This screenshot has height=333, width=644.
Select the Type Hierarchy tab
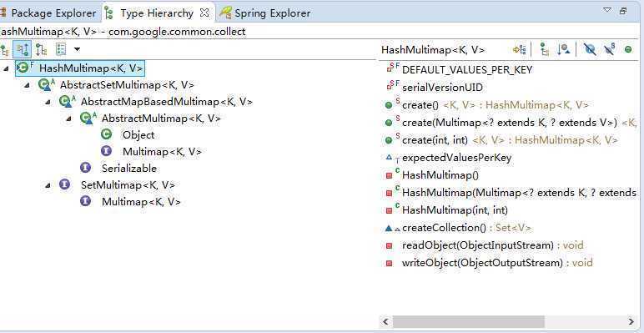click(x=157, y=13)
